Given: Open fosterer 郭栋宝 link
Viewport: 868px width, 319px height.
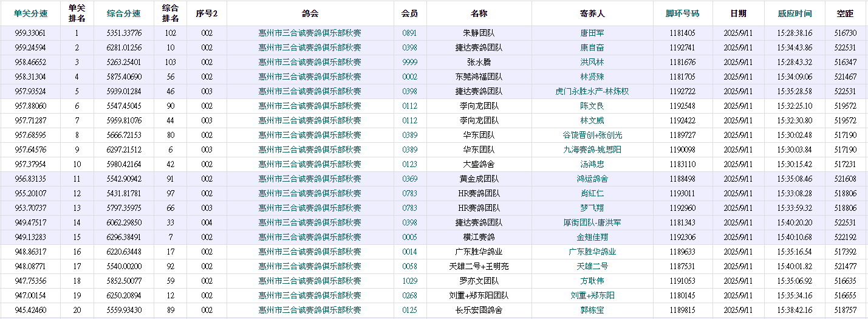Looking at the screenshot, I should (x=592, y=310).
